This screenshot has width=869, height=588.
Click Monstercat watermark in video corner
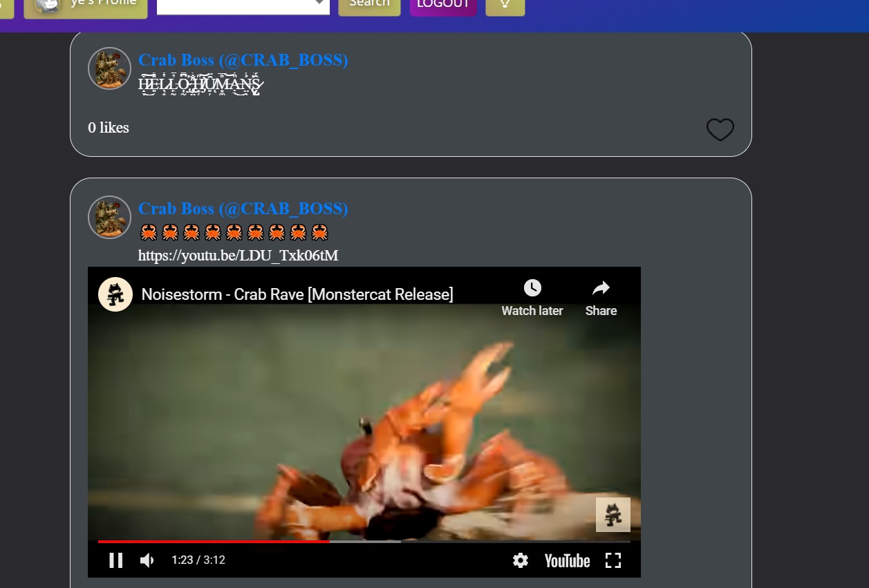coord(613,515)
